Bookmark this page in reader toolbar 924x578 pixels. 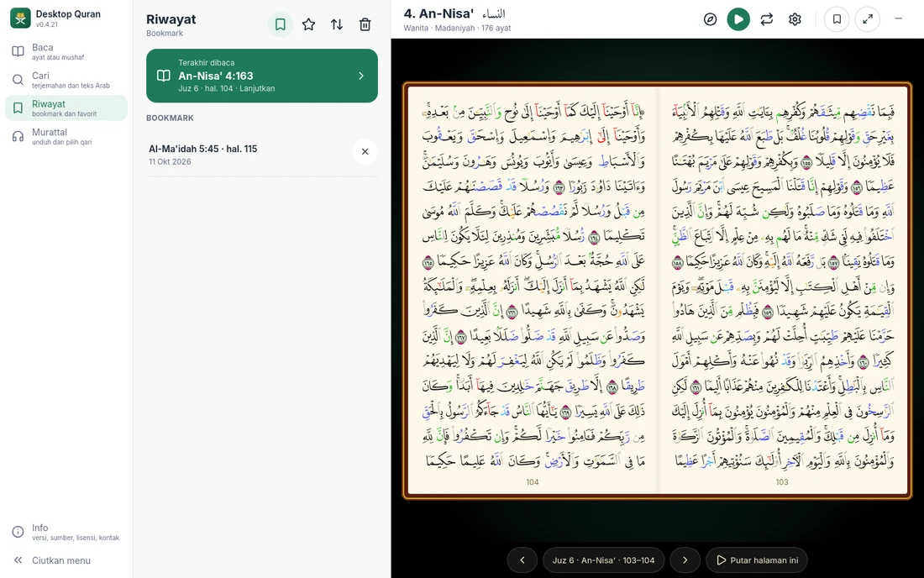[837, 19]
